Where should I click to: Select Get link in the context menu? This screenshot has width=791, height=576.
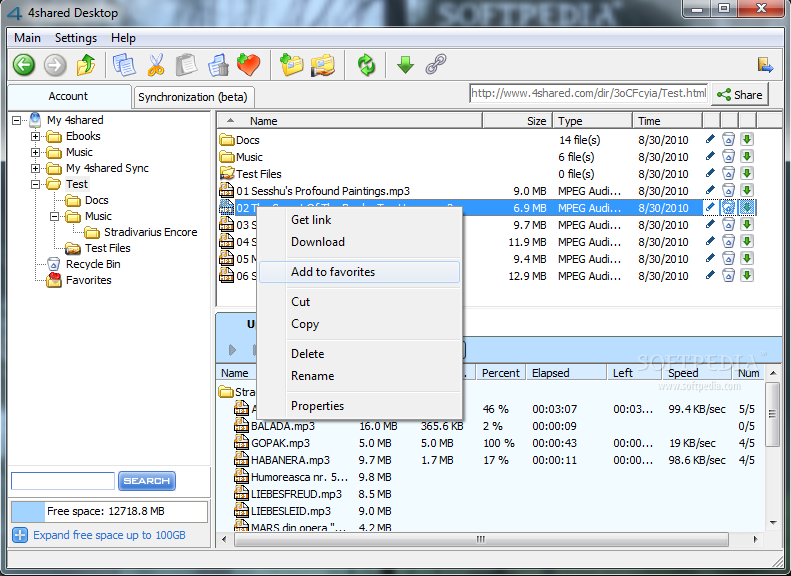(x=311, y=220)
